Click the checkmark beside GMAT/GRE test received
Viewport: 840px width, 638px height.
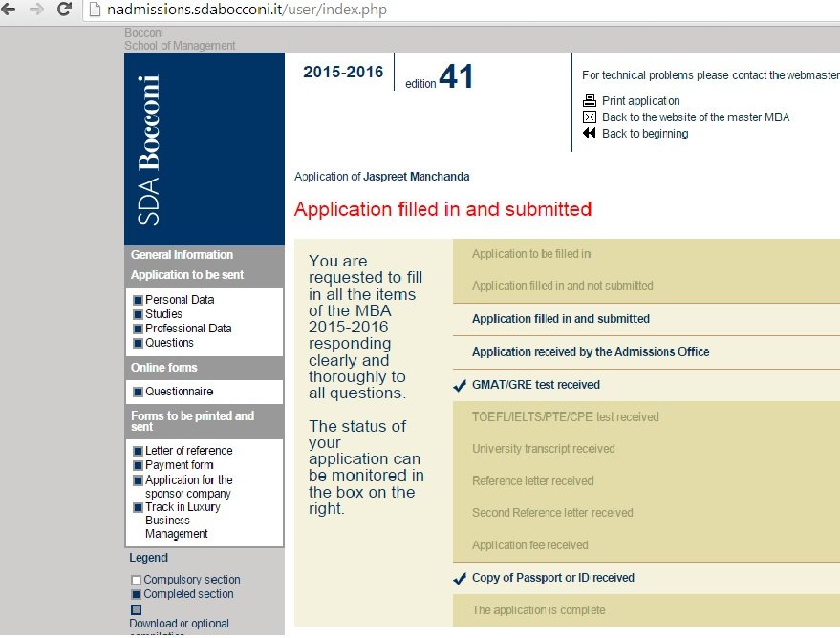458,386
